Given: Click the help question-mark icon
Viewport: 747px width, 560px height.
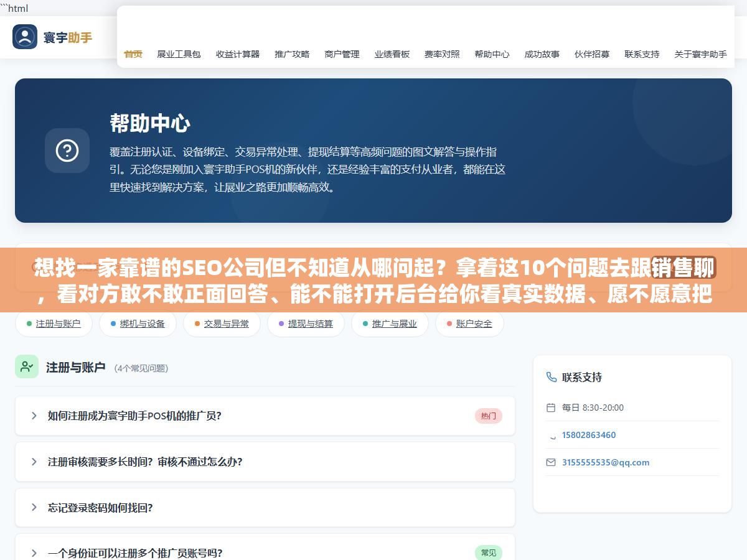Looking at the screenshot, I should point(67,151).
